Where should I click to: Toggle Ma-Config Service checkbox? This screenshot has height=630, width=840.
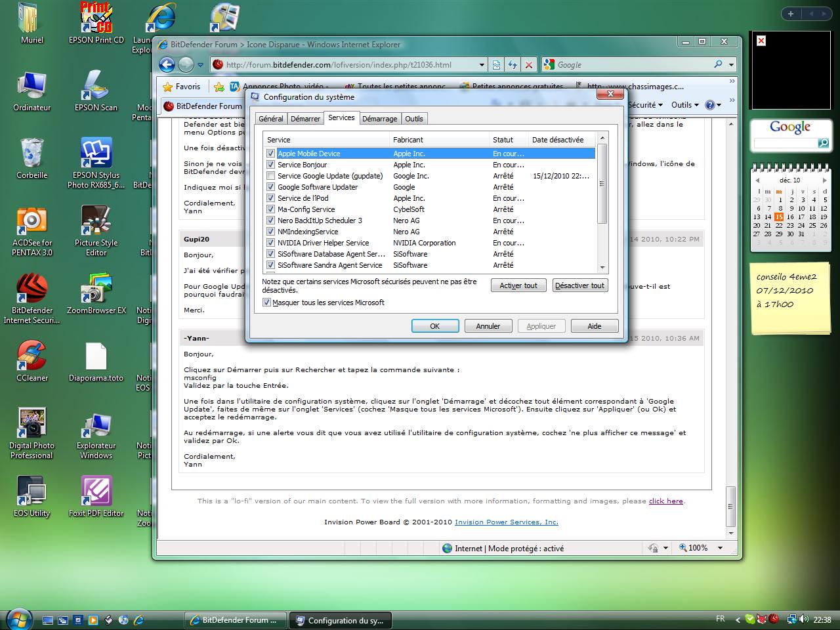tap(270, 209)
